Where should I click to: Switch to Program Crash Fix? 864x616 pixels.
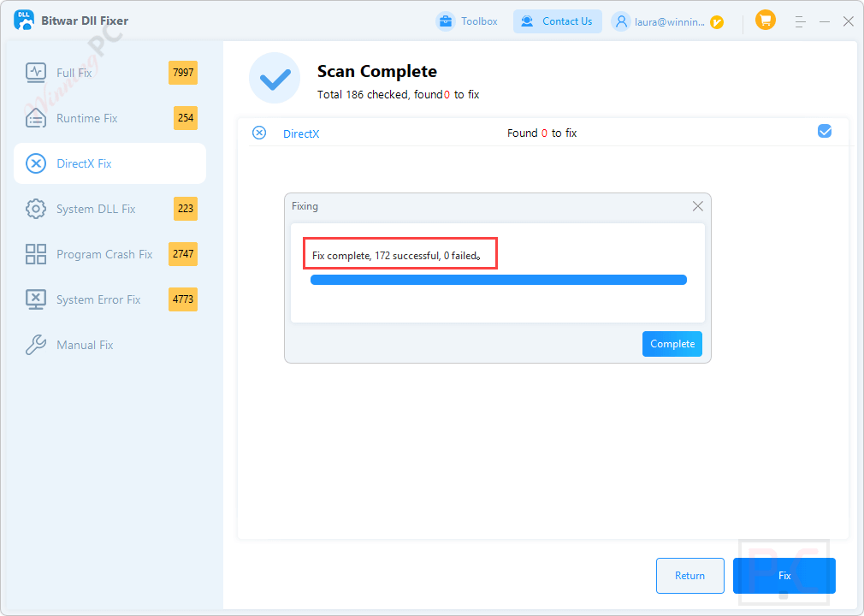[x=34, y=254]
